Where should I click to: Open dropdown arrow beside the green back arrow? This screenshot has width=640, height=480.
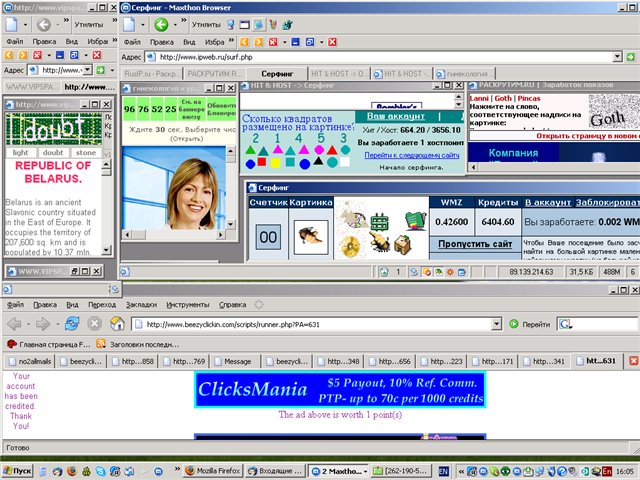pos(175,25)
